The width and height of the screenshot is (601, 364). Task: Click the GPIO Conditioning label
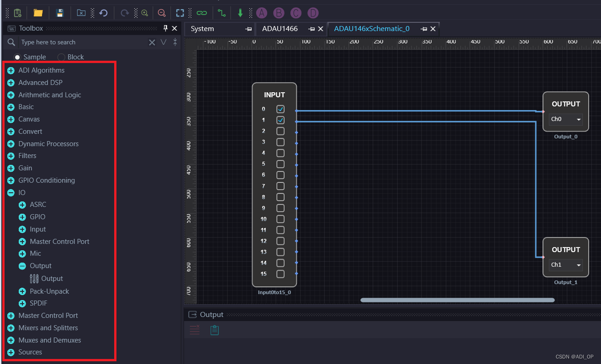[x=47, y=180]
